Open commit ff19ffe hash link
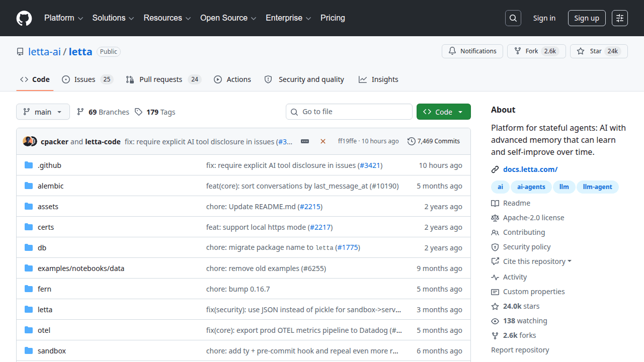Image resolution: width=644 pixels, height=362 pixels. [347, 141]
